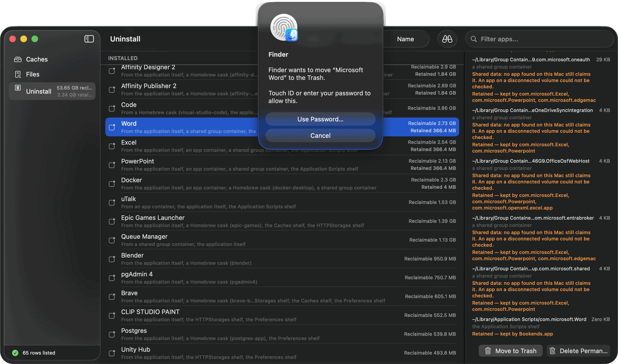Click the com.microsoft.shared container path
This screenshot has width=618, height=364.
pos(531,269)
